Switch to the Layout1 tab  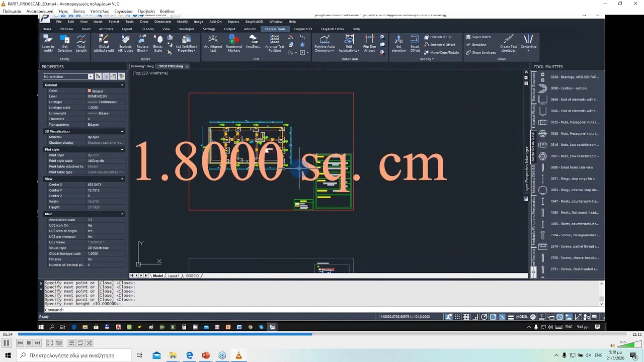click(x=173, y=276)
